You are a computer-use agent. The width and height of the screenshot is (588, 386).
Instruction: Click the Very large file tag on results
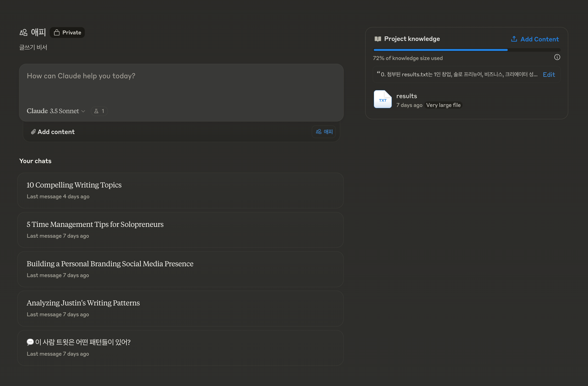click(x=443, y=105)
